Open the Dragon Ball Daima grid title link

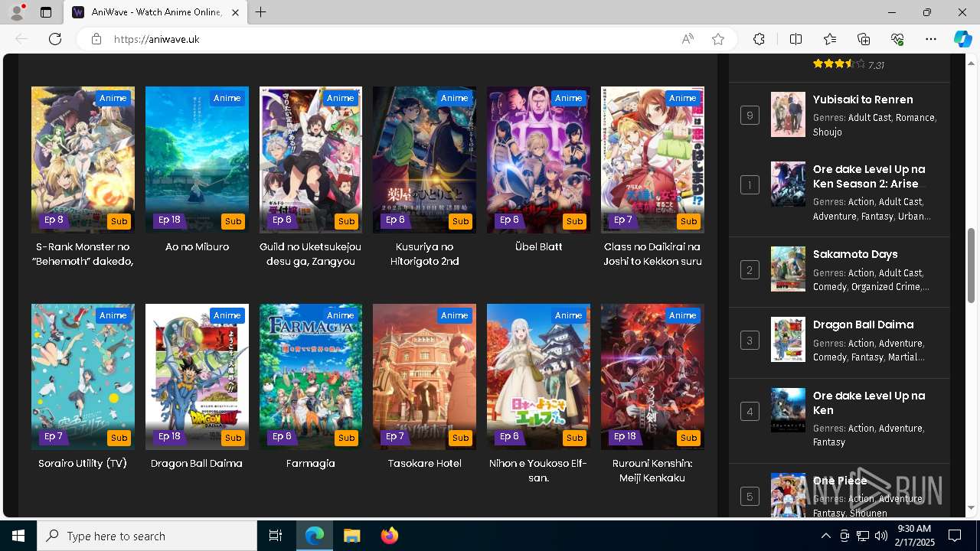point(197,464)
